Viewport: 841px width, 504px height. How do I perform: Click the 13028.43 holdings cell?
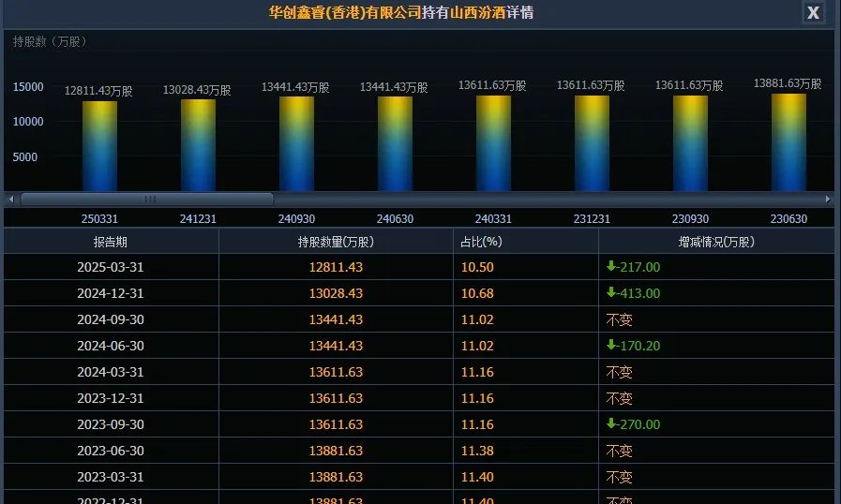[336, 293]
